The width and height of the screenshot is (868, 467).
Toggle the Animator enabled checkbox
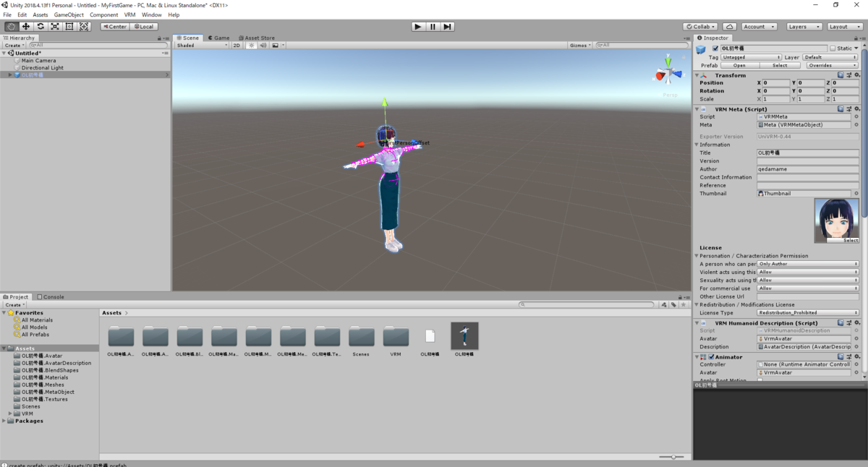[712, 357]
